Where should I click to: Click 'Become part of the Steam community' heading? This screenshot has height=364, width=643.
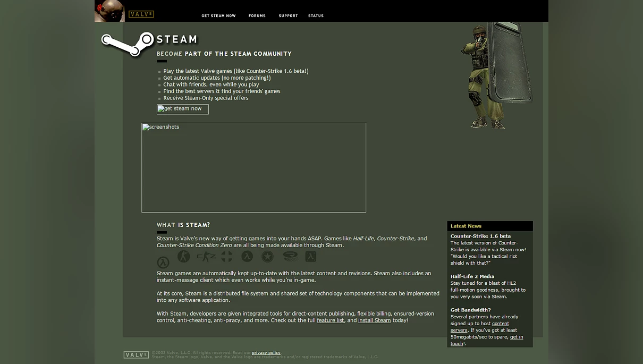pos(224,54)
